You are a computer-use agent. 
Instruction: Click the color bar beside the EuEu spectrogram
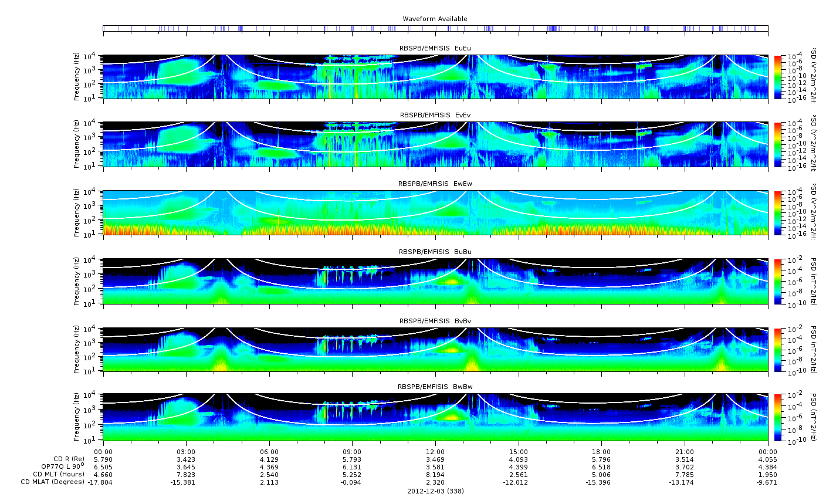pos(778,77)
